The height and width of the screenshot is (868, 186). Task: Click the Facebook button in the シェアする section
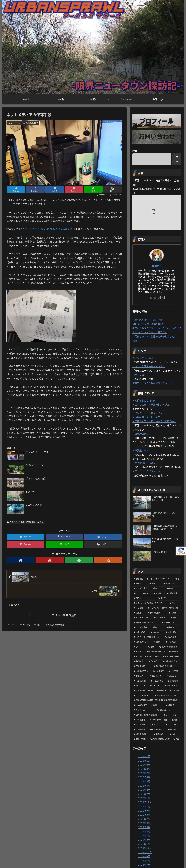point(64,536)
